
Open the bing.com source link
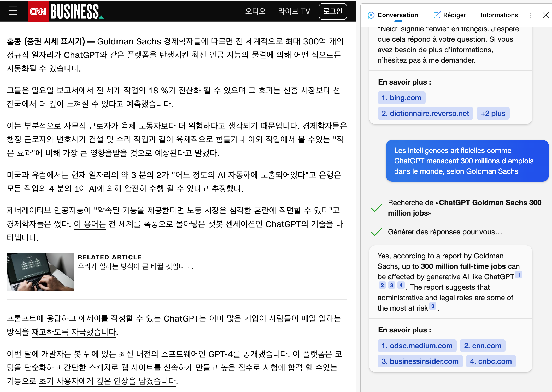pyautogui.click(x=401, y=98)
